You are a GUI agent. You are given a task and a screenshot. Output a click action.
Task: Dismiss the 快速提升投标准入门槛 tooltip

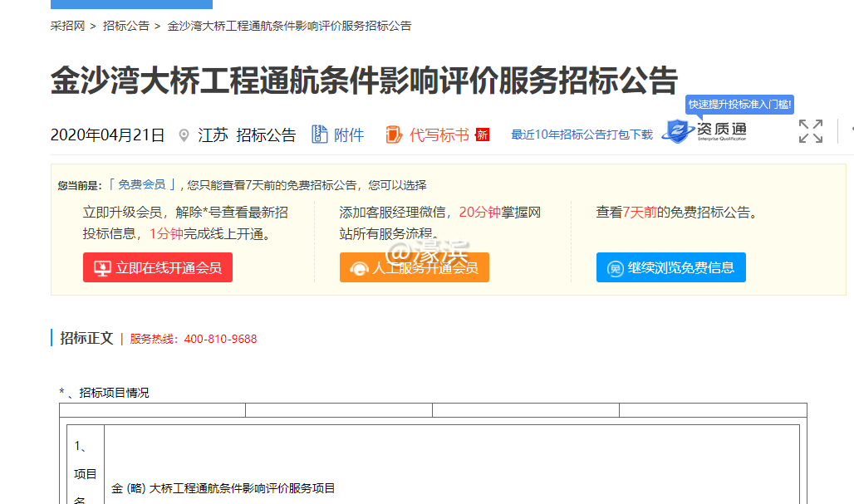[x=739, y=104]
